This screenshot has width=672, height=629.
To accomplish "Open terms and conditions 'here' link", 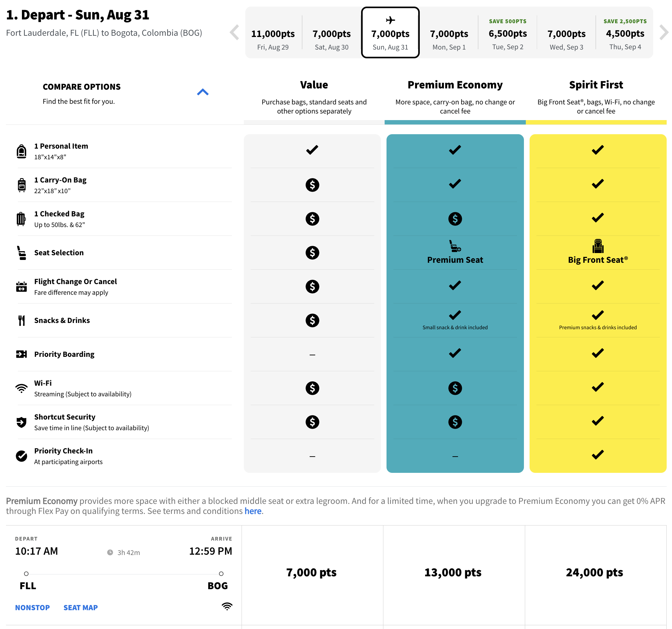I will pyautogui.click(x=253, y=511).
